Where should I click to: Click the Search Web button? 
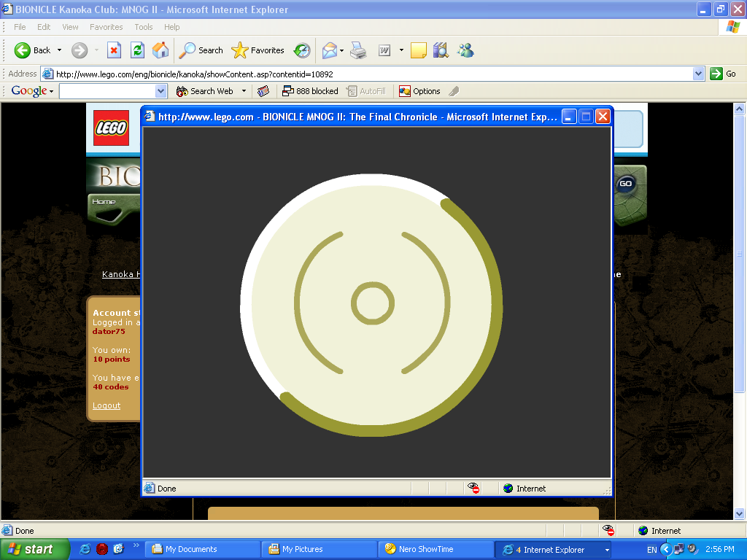205,91
